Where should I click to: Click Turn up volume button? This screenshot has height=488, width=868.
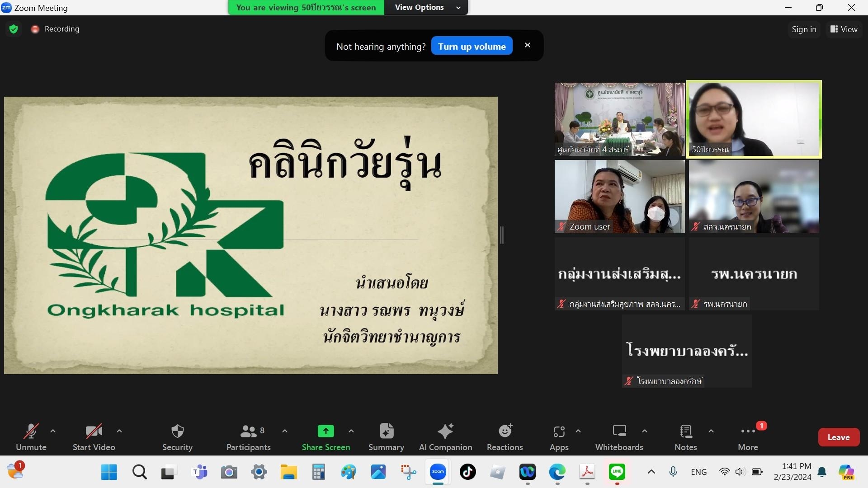472,46
